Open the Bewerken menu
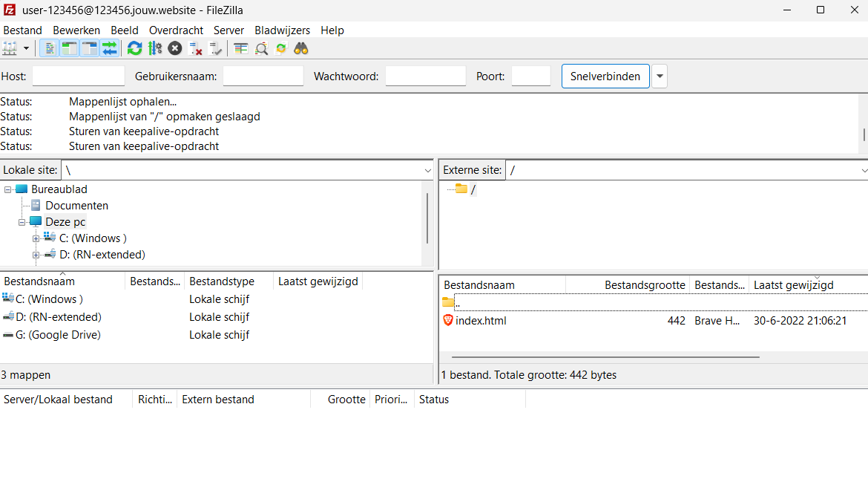The image size is (868, 479). (76, 30)
